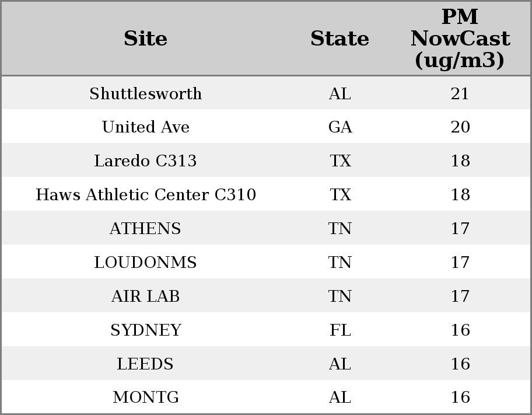Select the AIR LAB site cell
The height and width of the screenshot is (415, 532).
(x=145, y=296)
